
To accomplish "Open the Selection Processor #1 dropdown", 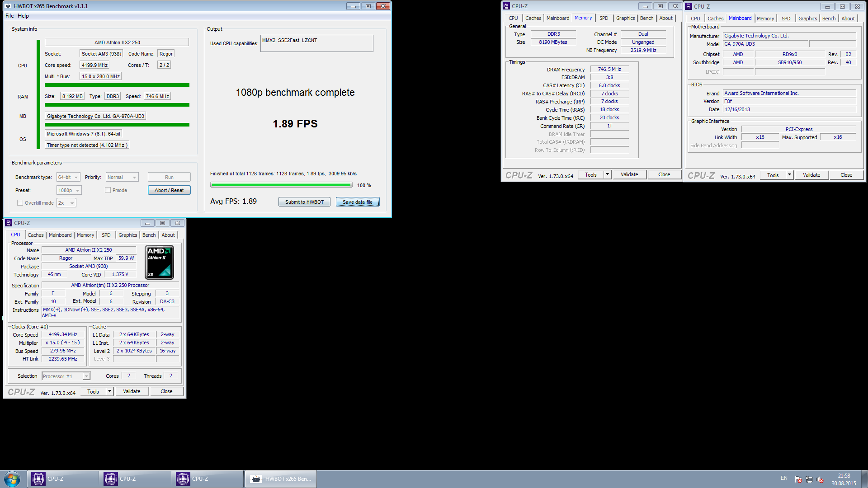I will tap(66, 376).
